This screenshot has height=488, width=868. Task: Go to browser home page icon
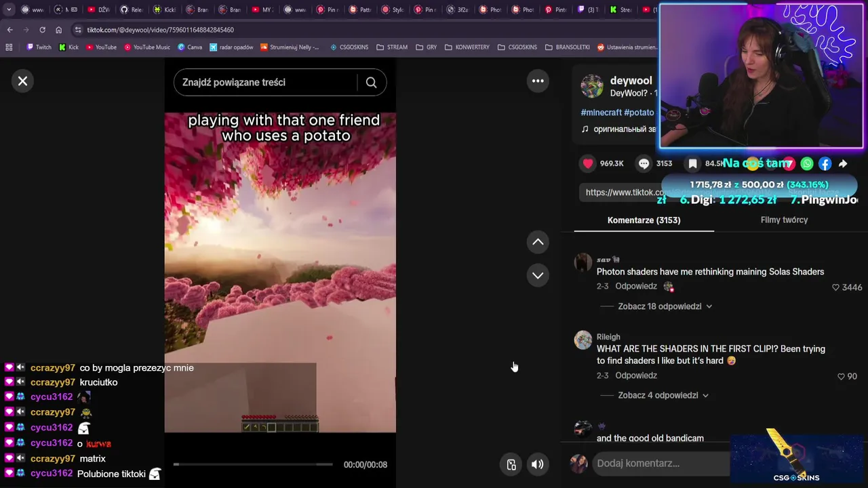pos(58,30)
